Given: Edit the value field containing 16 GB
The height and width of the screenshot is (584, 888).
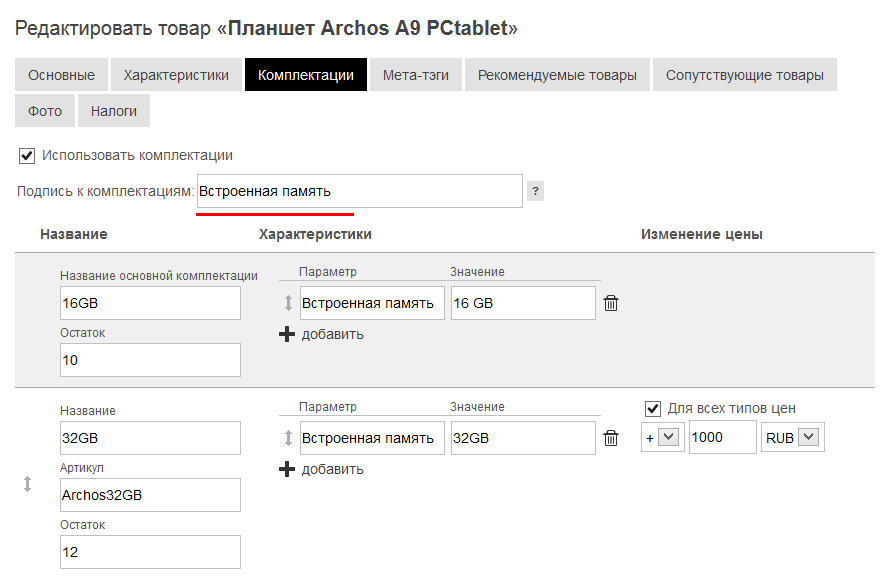Looking at the screenshot, I should click(523, 303).
